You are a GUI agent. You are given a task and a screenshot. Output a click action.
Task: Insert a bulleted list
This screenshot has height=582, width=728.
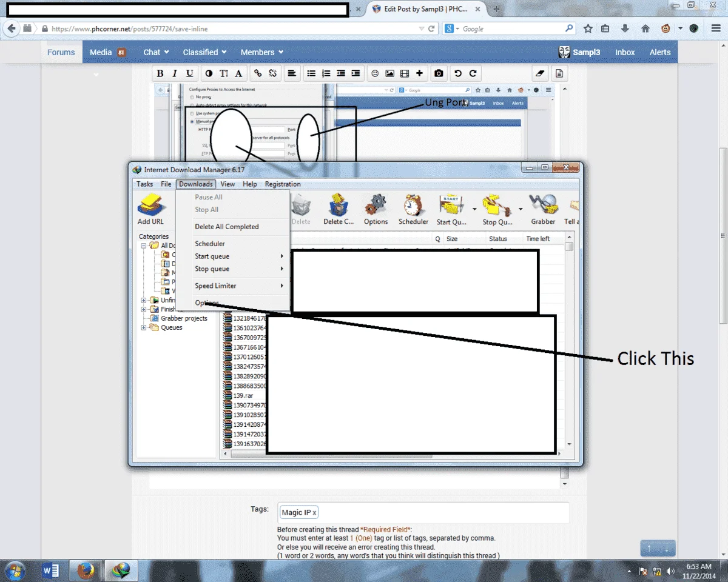[x=311, y=73]
